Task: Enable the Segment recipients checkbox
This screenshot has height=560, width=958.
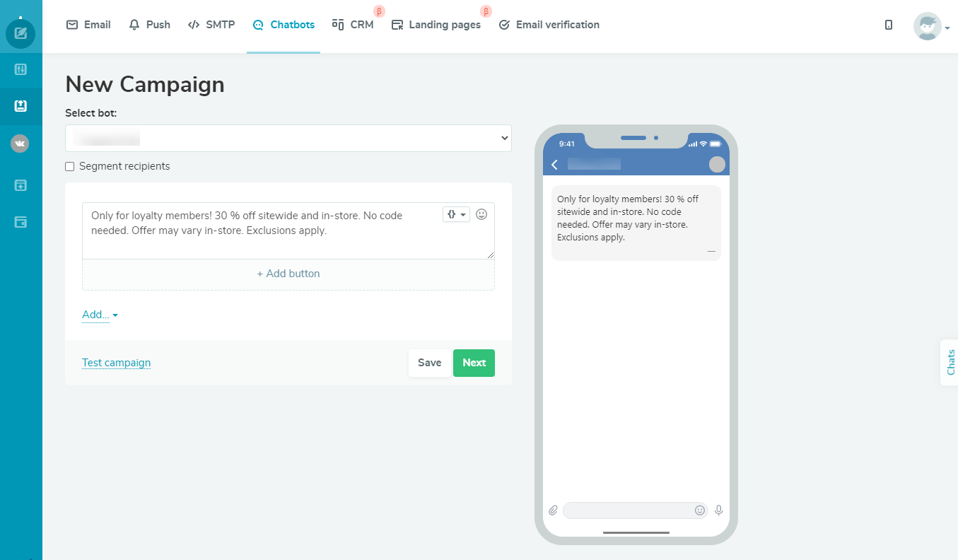Action: [69, 166]
